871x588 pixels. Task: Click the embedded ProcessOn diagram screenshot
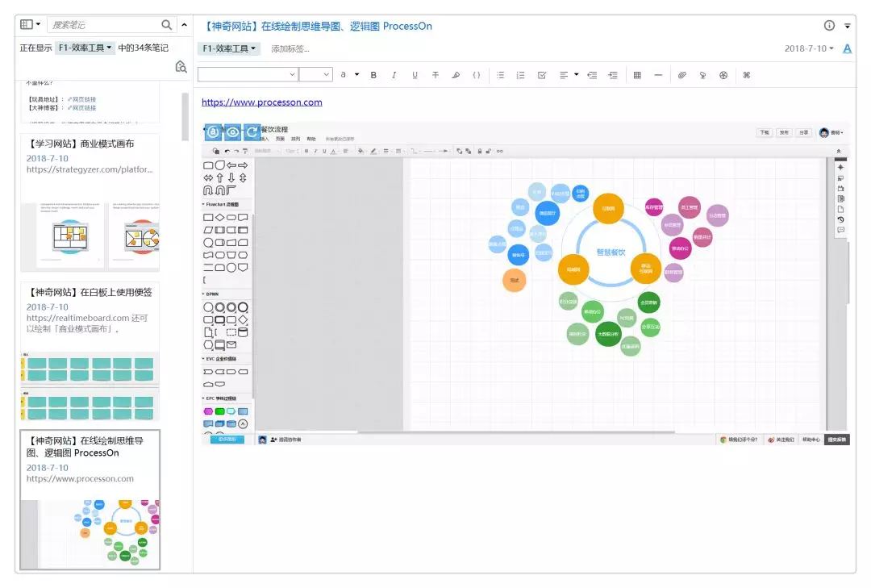(x=525, y=283)
